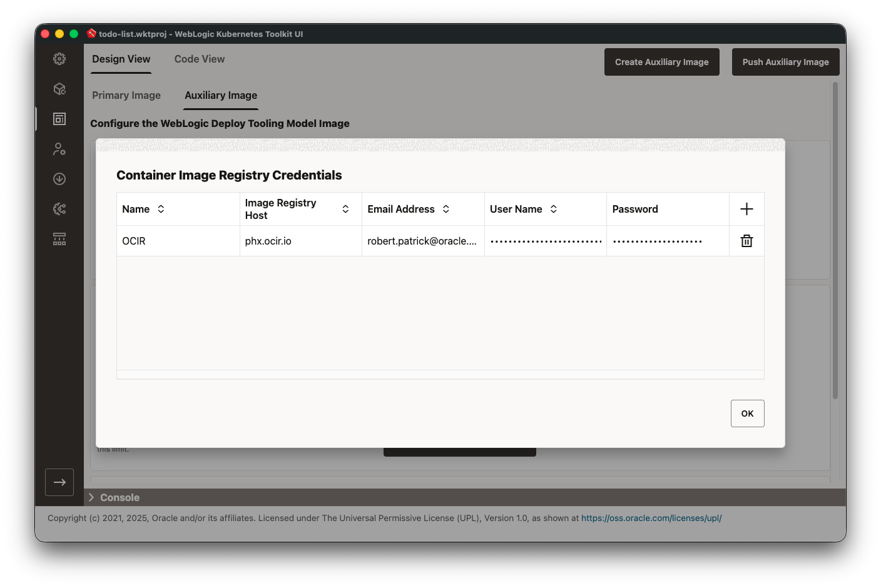Viewport: 881px width, 588px height.
Task: Open Project Settings via the gear icon
Action: click(59, 58)
